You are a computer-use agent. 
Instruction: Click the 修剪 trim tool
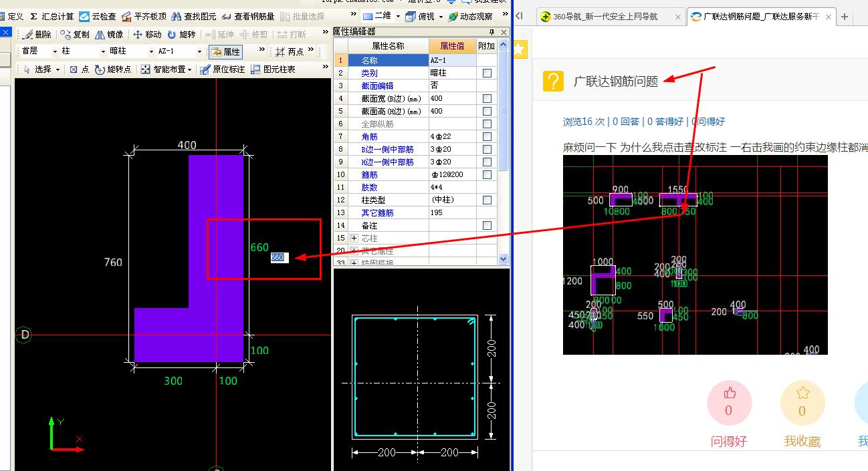pyautogui.click(x=254, y=34)
